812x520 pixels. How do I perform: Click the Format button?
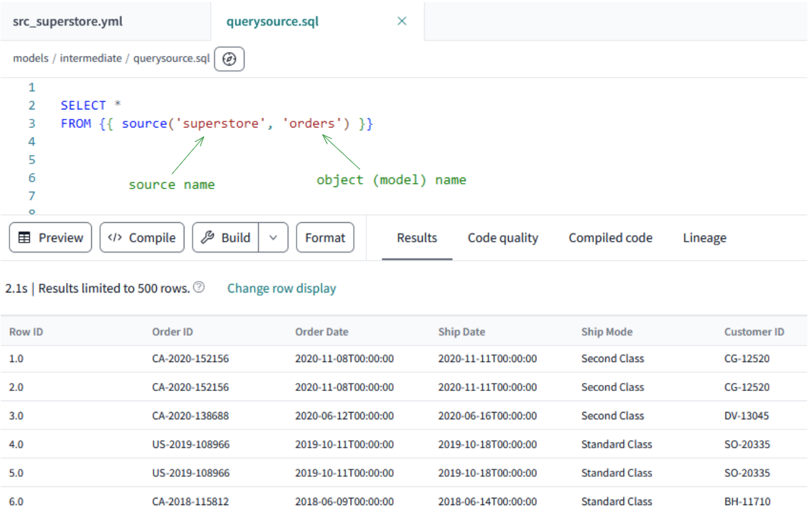[325, 238]
